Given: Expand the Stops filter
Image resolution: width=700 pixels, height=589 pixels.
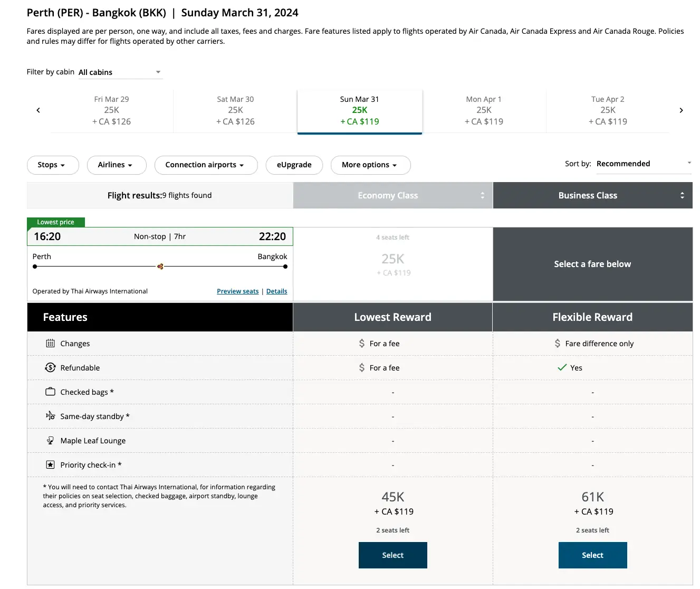Looking at the screenshot, I should (x=53, y=165).
